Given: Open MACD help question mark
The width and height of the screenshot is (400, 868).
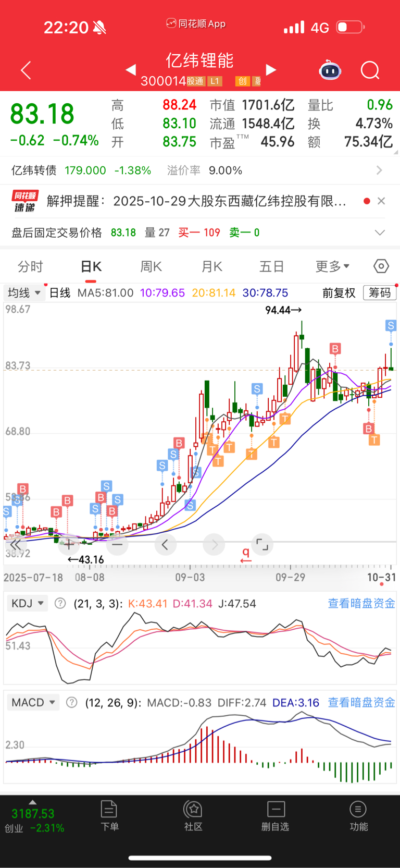Looking at the screenshot, I should 72,702.
